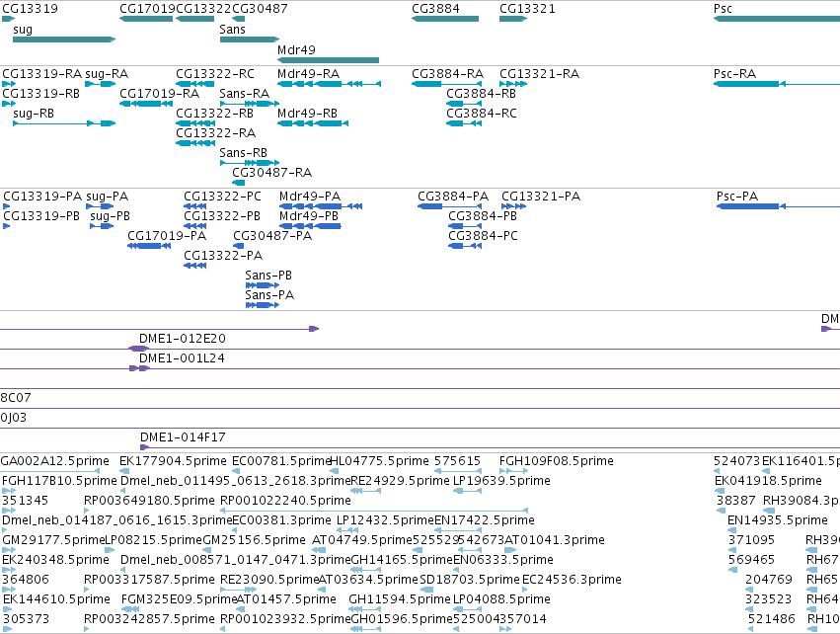Click EST label RP003242857.5prime
Image resolution: width=840 pixels, height=634 pixels.
pyautogui.click(x=149, y=619)
